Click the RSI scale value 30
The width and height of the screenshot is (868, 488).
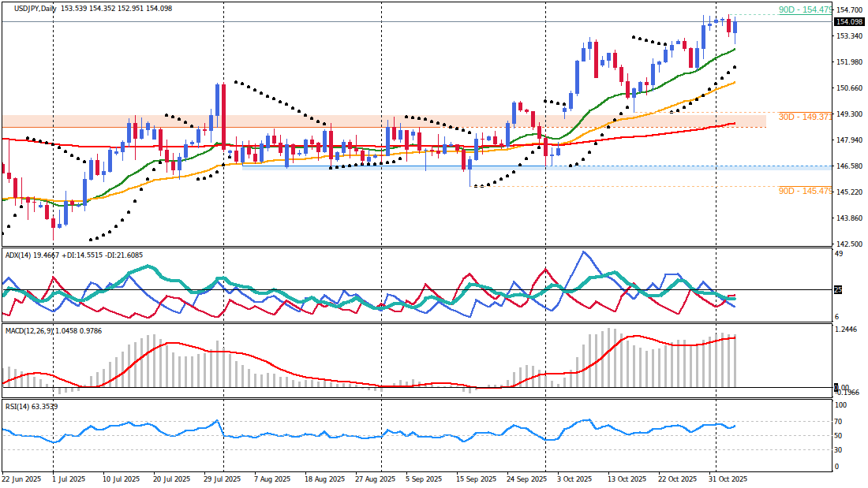[x=839, y=450]
